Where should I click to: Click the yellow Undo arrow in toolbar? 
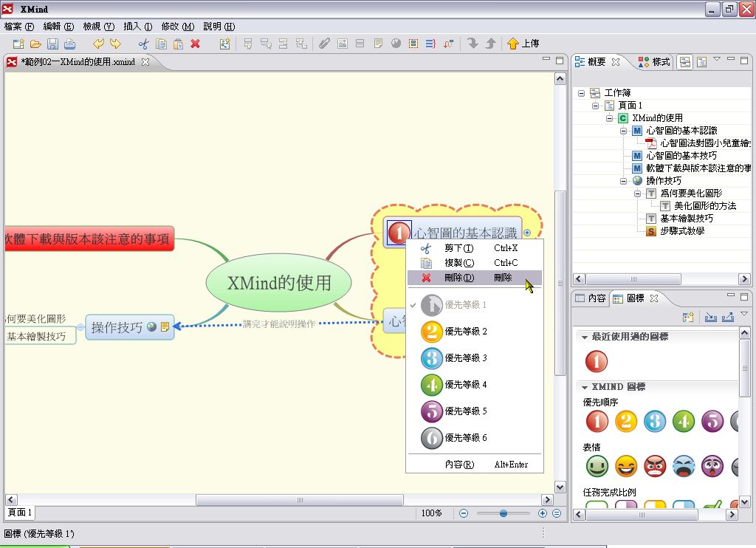tap(98, 44)
